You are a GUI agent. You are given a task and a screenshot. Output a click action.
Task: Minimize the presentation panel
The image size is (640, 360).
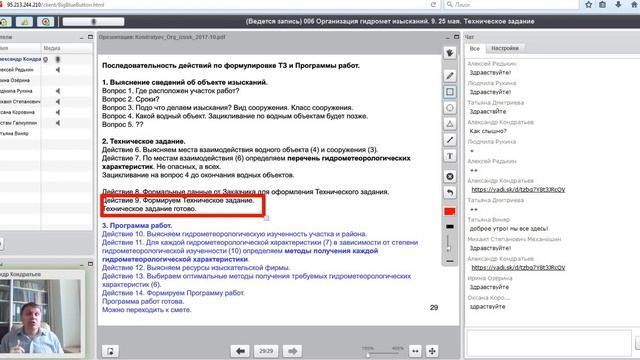(447, 37)
